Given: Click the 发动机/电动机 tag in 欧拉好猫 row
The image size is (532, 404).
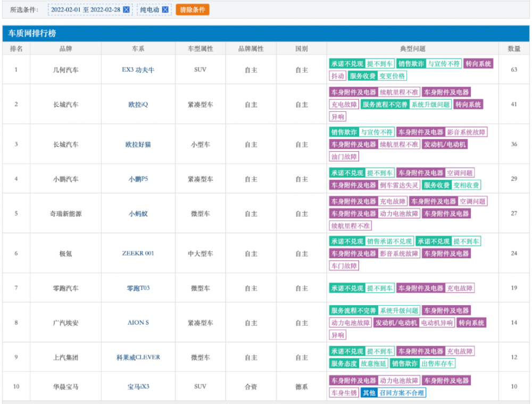Looking at the screenshot, I should coord(445,145).
